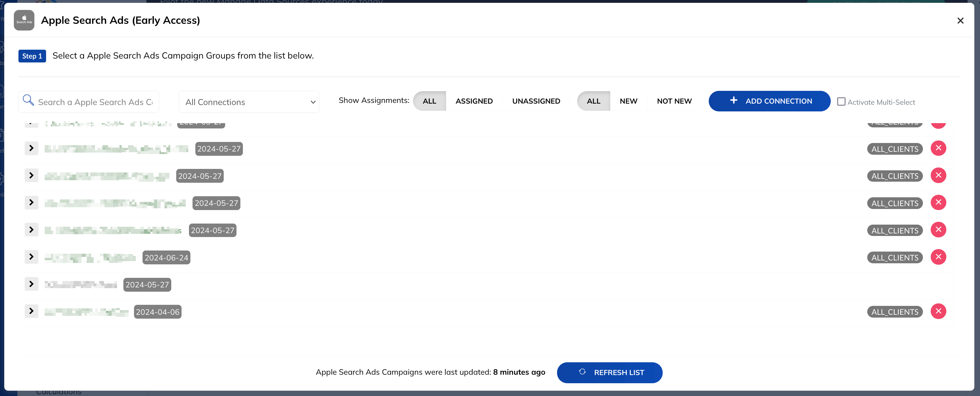Image resolution: width=980 pixels, height=396 pixels.
Task: Open the All Connections dropdown
Action: [x=249, y=102]
